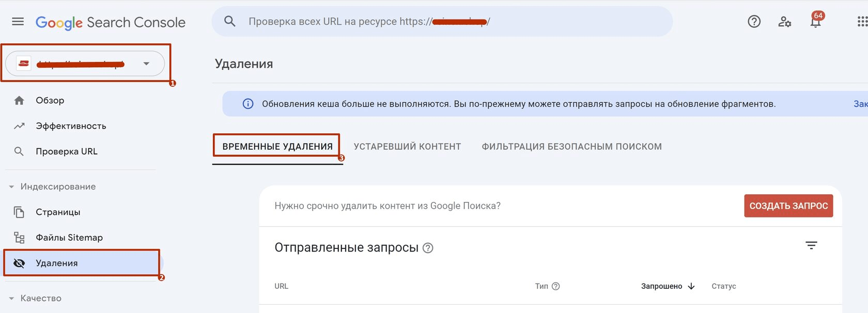
Task: Click the search magnifier icon
Action: 230,22
